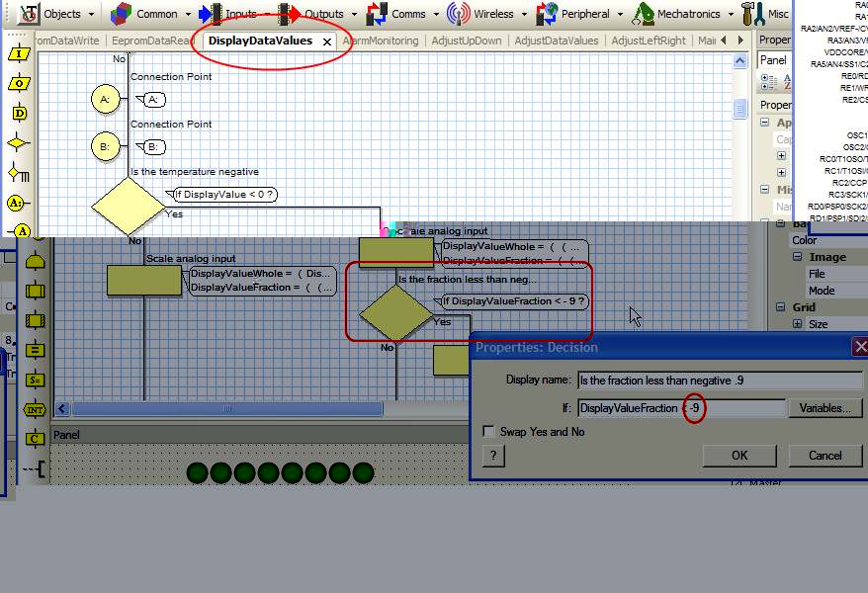Screen dimensions: 868x593
Task: Select the Comment bracket icon in the toolbar
Action: click(35, 469)
